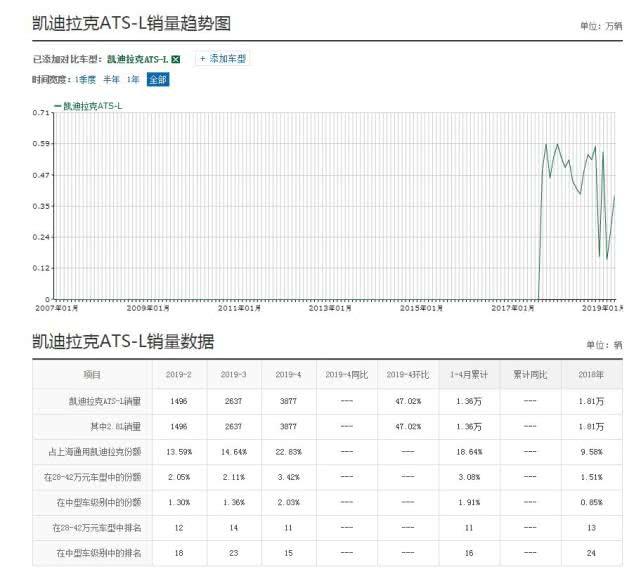Click the 3.42% share cell
Image resolution: width=641 pixels, height=574 pixels.
click(289, 477)
